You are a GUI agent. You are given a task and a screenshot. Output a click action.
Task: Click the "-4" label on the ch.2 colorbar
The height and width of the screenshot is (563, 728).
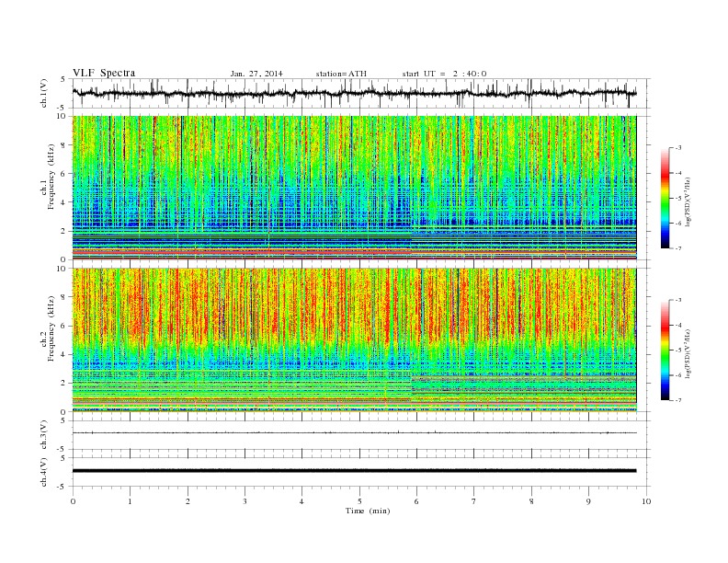coord(677,325)
